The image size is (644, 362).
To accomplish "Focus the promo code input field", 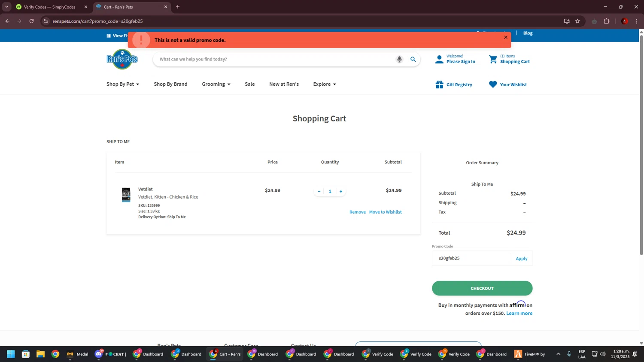I will [471, 258].
